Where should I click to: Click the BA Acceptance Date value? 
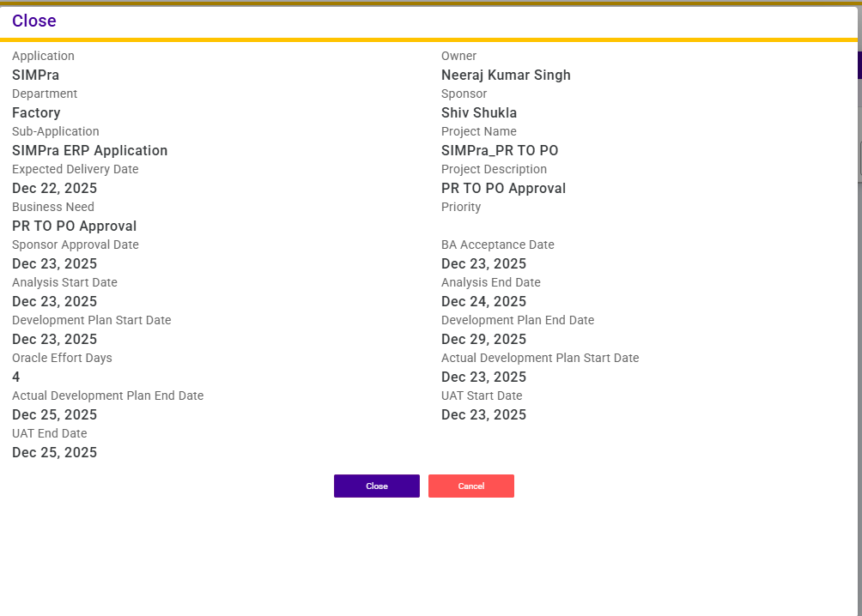(x=483, y=264)
